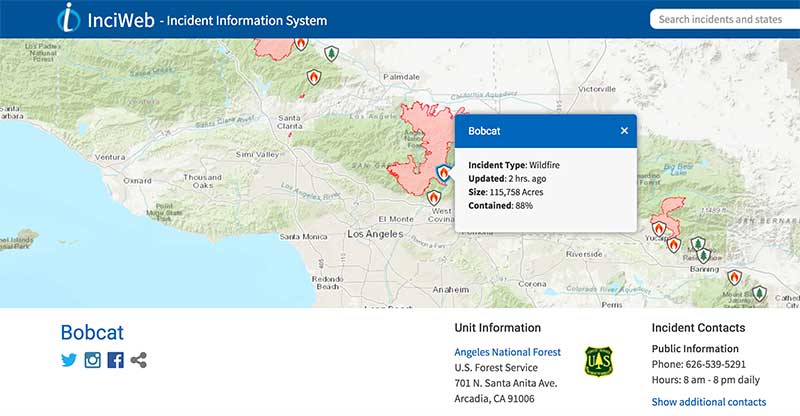The width and height of the screenshot is (800, 416).
Task: Click the Los Angeles map label
Action: point(376,234)
